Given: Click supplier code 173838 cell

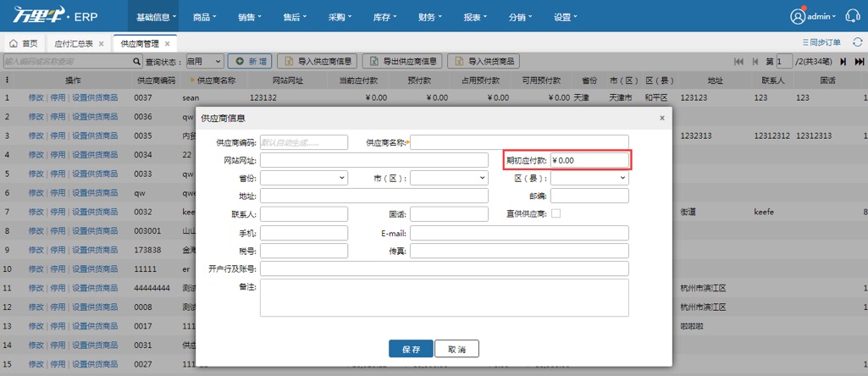Looking at the screenshot, I should [147, 250].
